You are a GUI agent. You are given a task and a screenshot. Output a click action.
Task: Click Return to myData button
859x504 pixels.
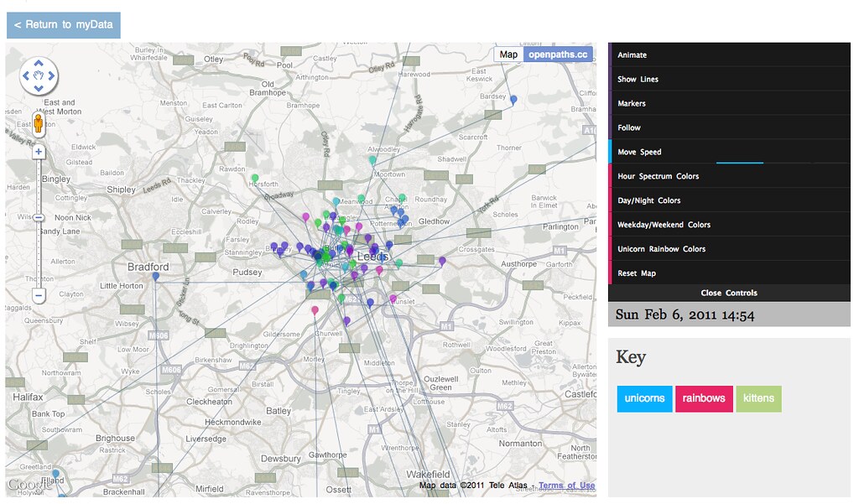(x=64, y=24)
